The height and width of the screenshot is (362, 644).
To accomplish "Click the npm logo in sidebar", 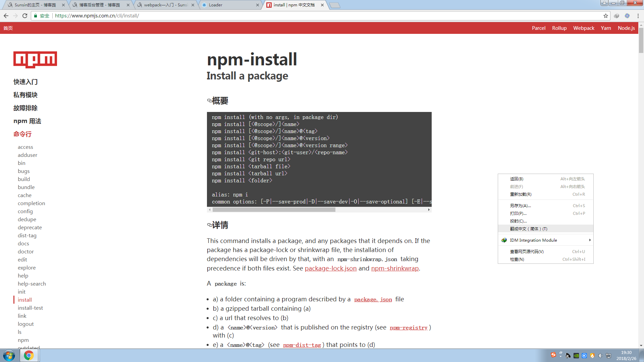I will (35, 60).
